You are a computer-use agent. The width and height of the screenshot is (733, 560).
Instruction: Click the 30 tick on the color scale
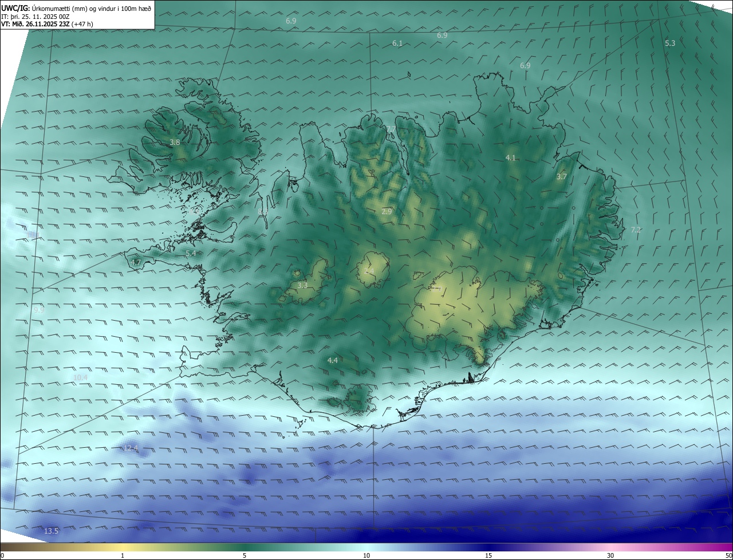click(610, 555)
